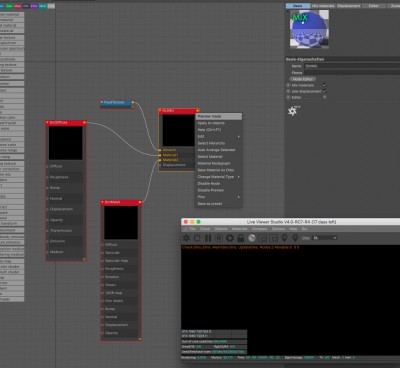Choose Disable Node from context menu
The height and width of the screenshot is (368, 400).
(x=218, y=183)
